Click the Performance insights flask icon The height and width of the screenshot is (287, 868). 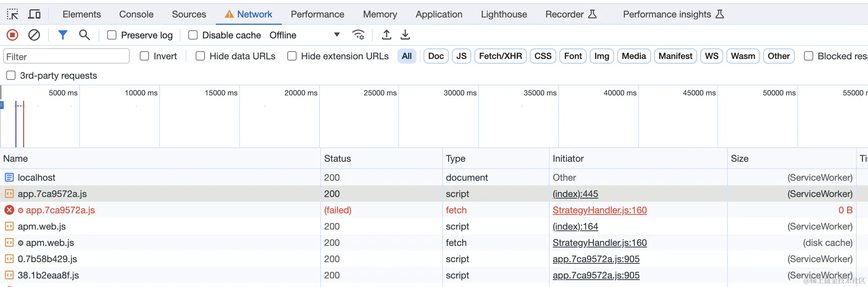[720, 14]
